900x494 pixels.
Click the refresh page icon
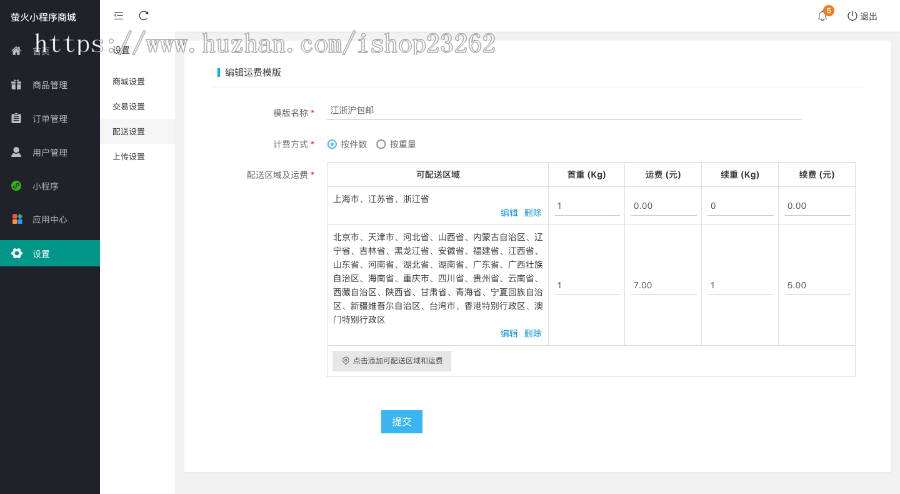pyautogui.click(x=143, y=16)
